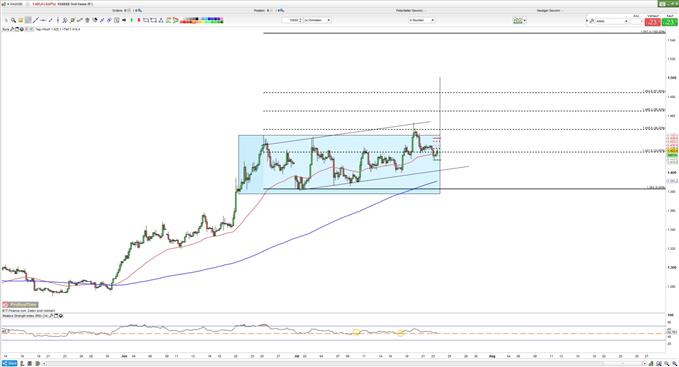The height and width of the screenshot is (367, 679).
Task: Click the small arrow after bottom-left icons
Action: 45,363
